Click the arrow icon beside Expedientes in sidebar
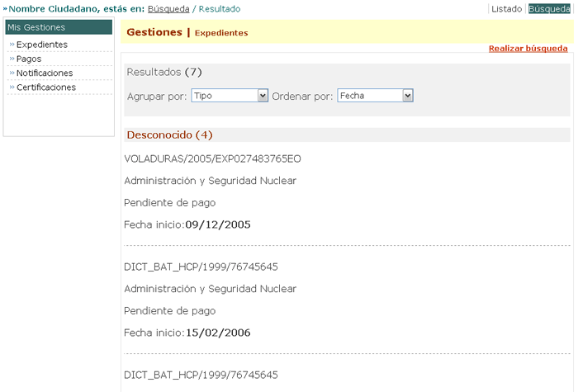Viewport: 578px width, 392px height. tap(12, 45)
